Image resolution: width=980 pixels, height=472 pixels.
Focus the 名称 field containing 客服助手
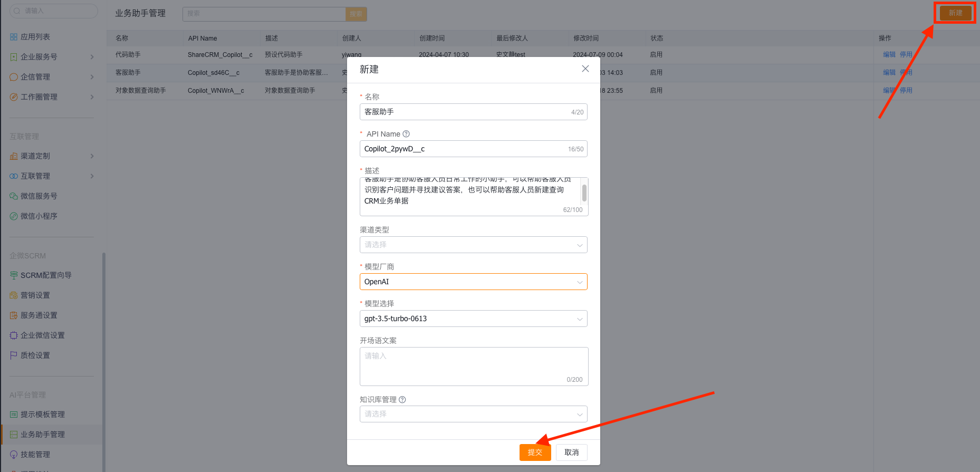point(474,112)
